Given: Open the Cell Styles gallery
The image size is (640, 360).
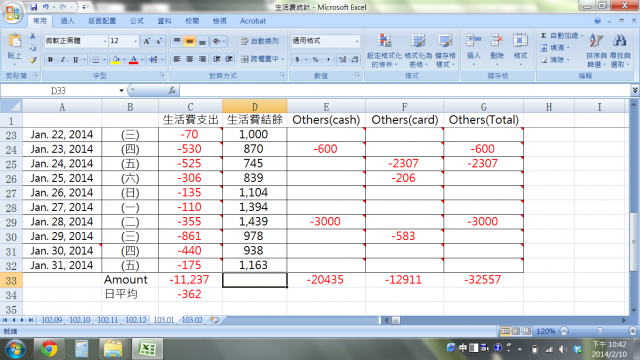Looking at the screenshot, I should [445, 50].
